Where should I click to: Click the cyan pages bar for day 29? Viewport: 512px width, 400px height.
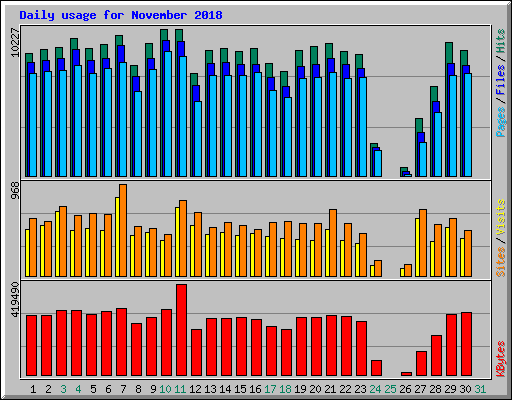pos(453,126)
